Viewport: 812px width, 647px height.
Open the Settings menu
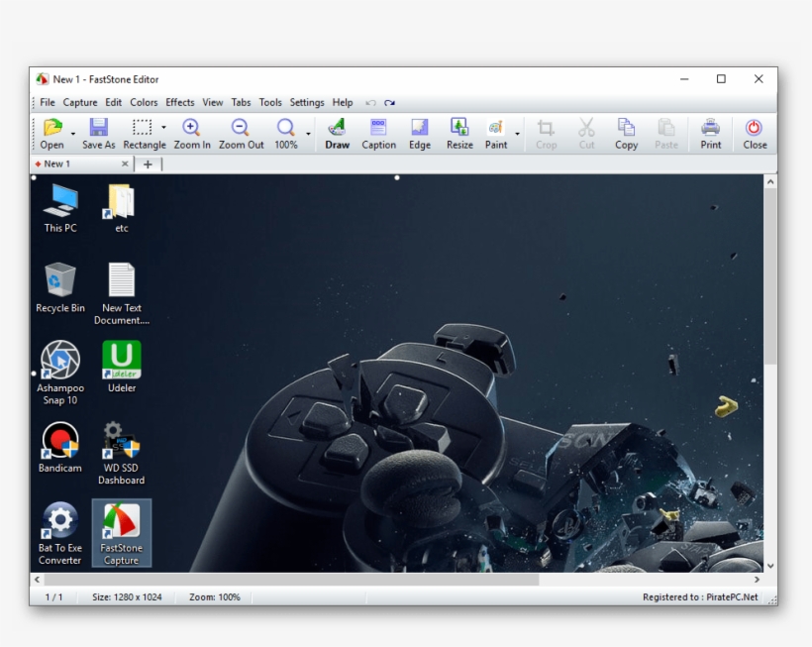point(307,103)
